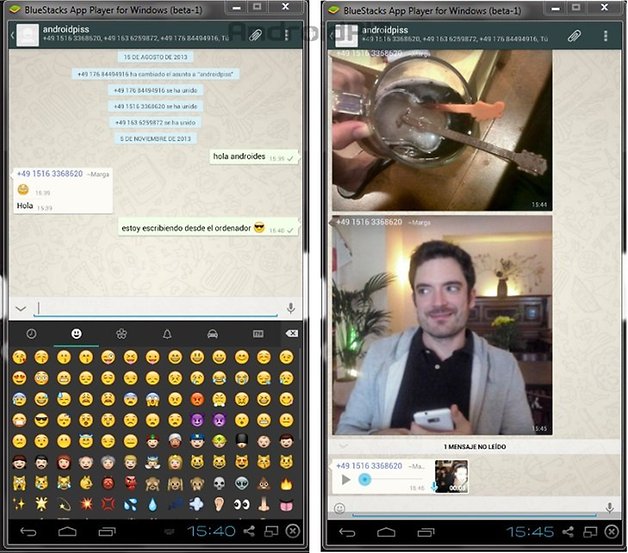This screenshot has width=628, height=553.
Task: Tap the microphone icon in left chat input
Action: click(x=291, y=308)
